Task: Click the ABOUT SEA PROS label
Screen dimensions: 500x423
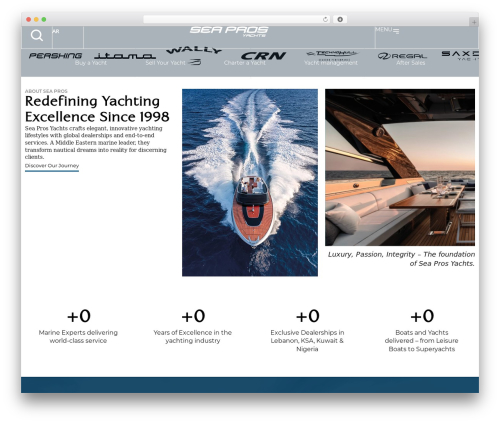Action: 46,91
